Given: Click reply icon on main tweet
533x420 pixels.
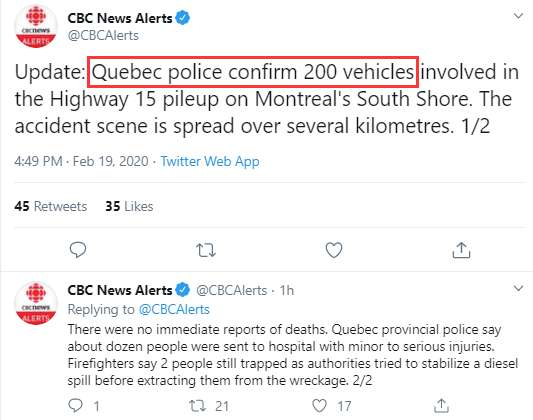Looking at the screenshot, I should click(78, 250).
